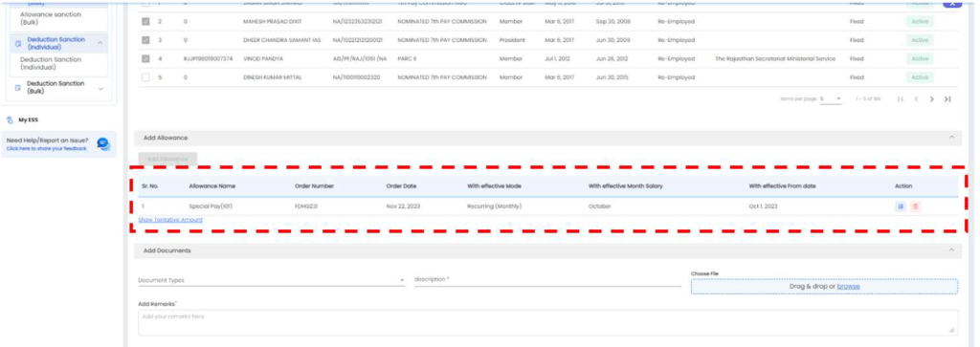Open the Items per page dropdown

point(831,99)
